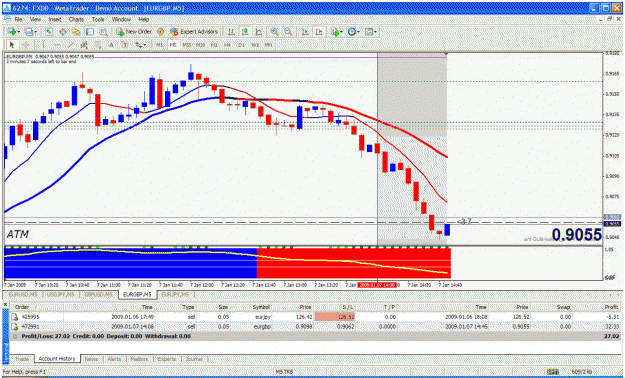Open the Journal terminal tab
This screenshot has height=378, width=625.
coord(194,359)
